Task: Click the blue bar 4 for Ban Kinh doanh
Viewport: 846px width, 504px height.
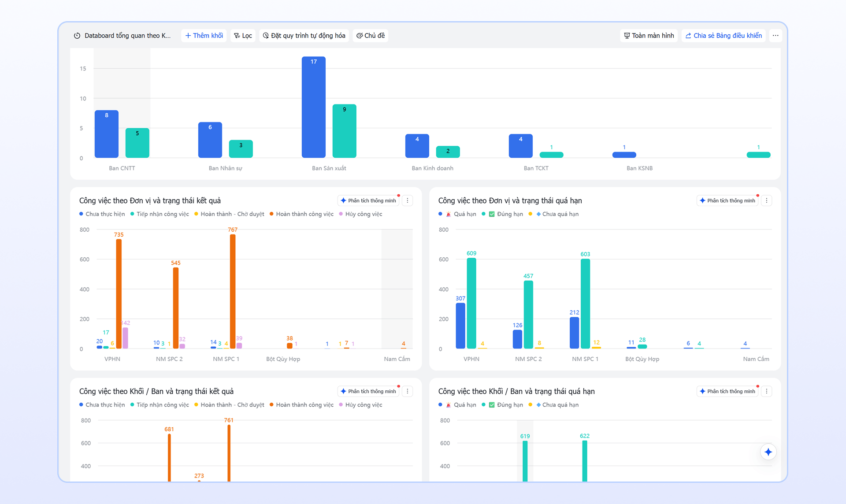Action: (417, 146)
